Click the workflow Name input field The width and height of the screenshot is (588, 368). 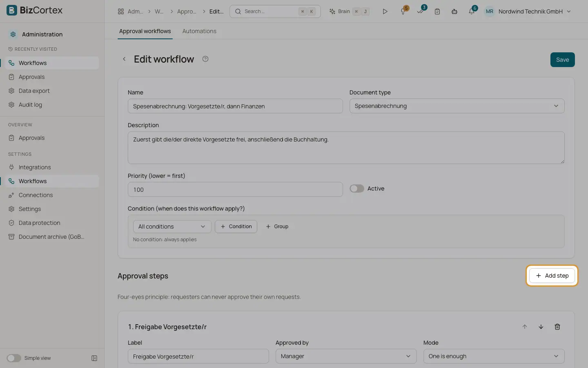[235, 106]
